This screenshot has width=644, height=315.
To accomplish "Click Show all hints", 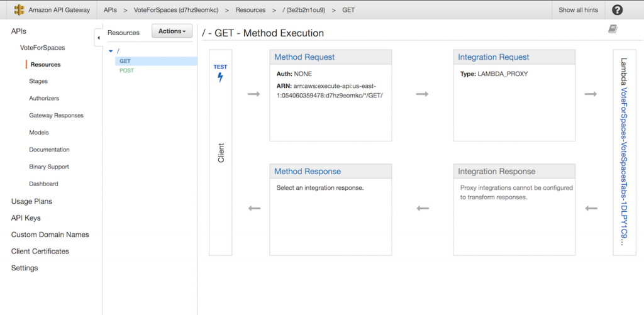I will 579,10.
